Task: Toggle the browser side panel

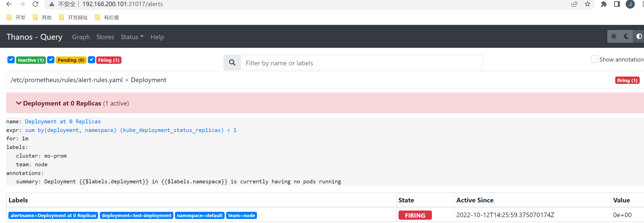Action: click(x=617, y=4)
